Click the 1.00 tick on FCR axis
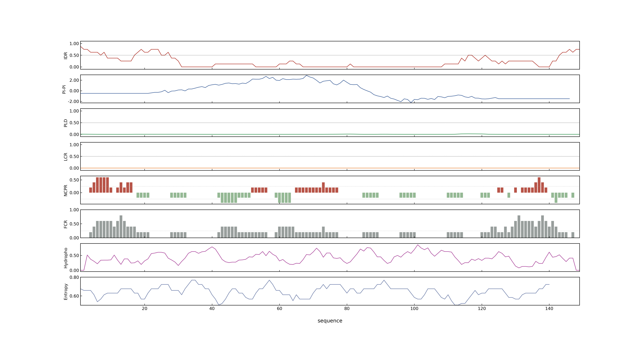 tap(74, 210)
